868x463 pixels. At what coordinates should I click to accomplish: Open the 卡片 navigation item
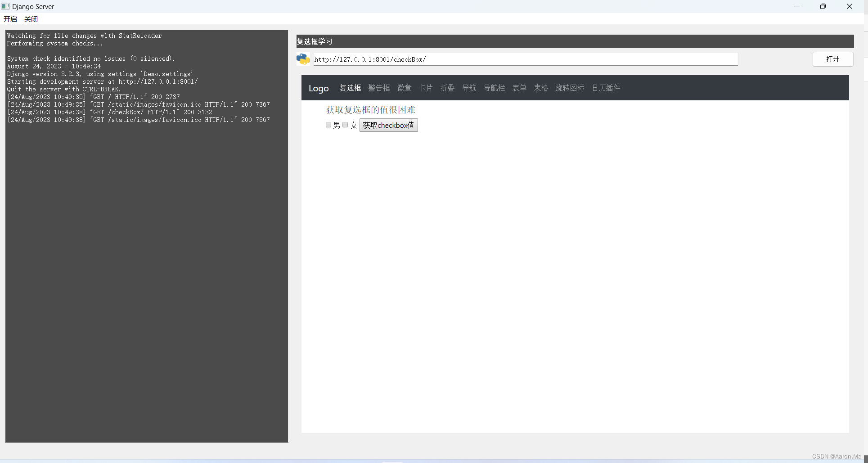[x=425, y=88]
